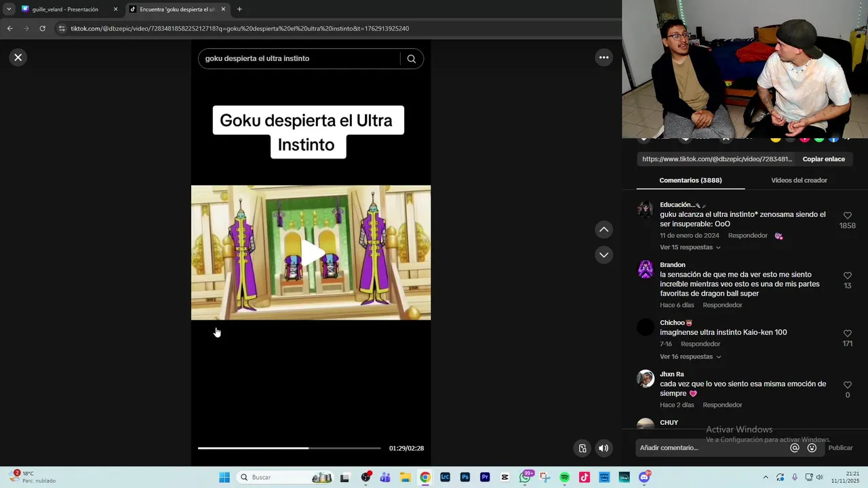The height and width of the screenshot is (488, 868).
Task: Go back in browser history
Action: coord(9,28)
